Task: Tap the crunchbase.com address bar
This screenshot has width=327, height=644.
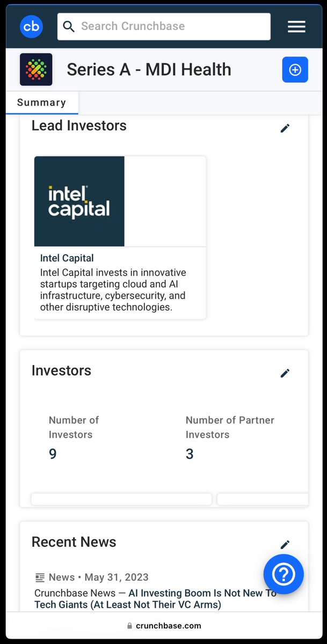Action: (163, 626)
